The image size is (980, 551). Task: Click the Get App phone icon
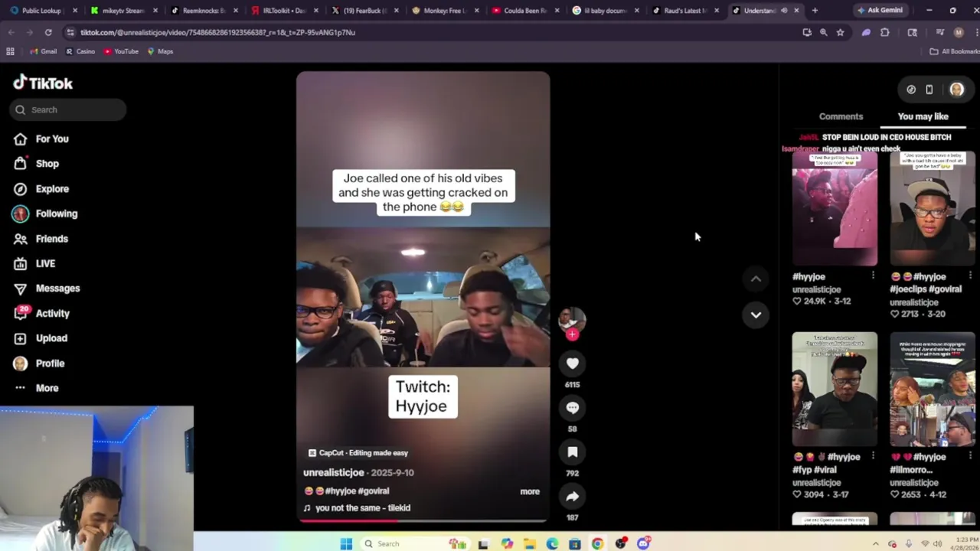click(x=929, y=90)
